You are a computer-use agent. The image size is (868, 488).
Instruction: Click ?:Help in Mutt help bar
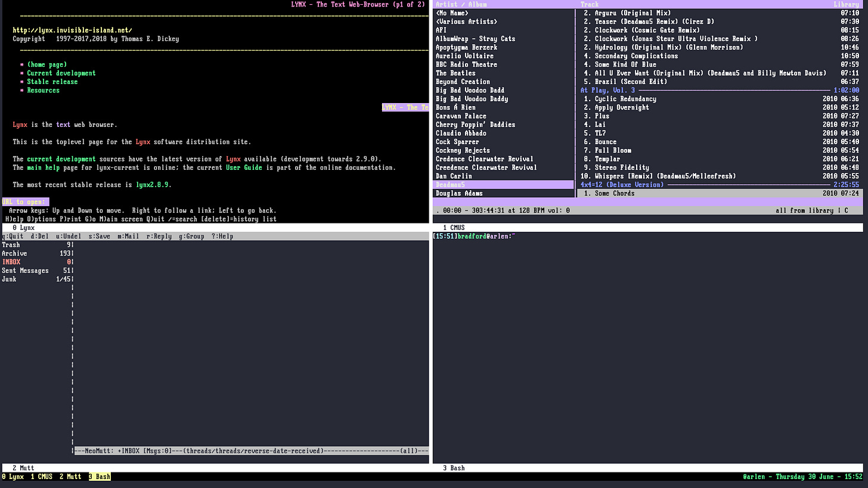(222, 237)
